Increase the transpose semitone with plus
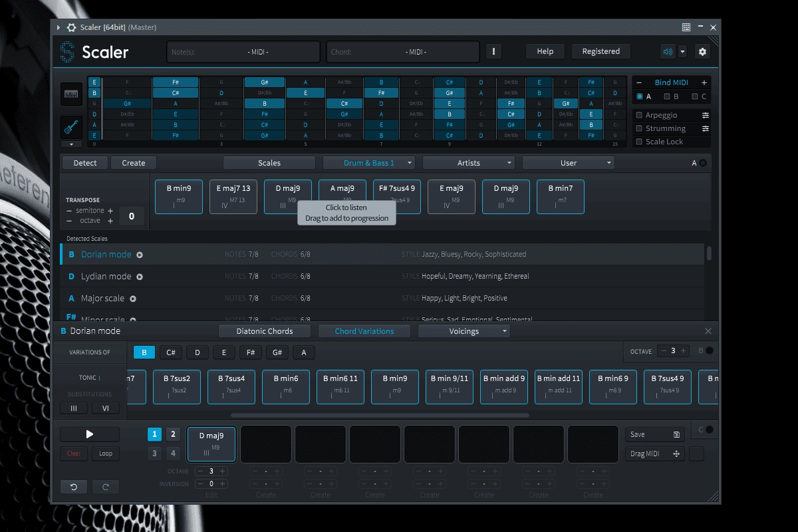Screen dimensions: 798x532 110,211
